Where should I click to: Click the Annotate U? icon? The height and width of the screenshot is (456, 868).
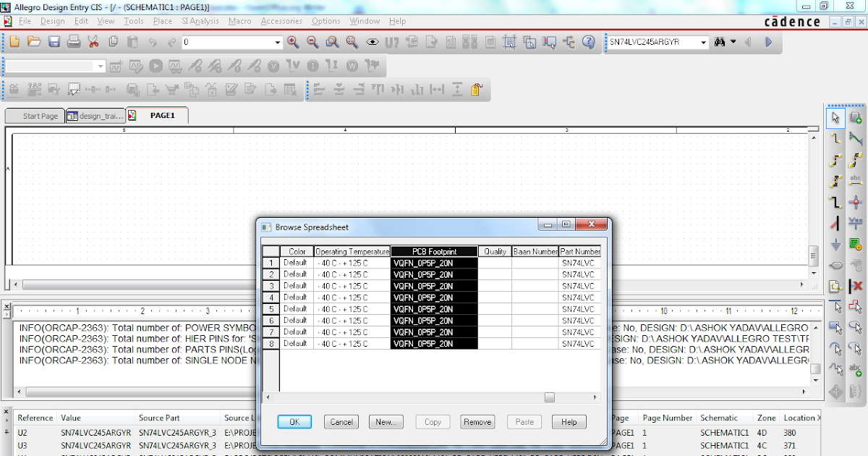pyautogui.click(x=391, y=42)
